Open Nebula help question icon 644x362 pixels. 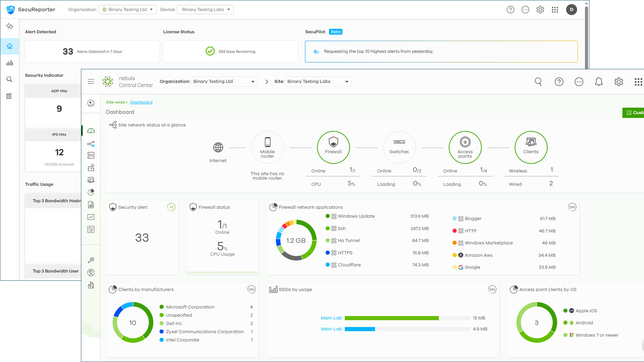pos(559,82)
